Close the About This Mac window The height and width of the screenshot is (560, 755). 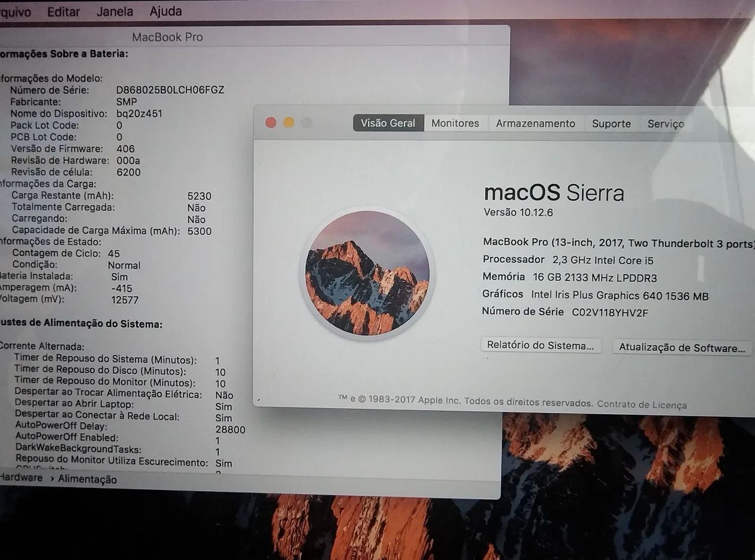pyautogui.click(x=271, y=122)
